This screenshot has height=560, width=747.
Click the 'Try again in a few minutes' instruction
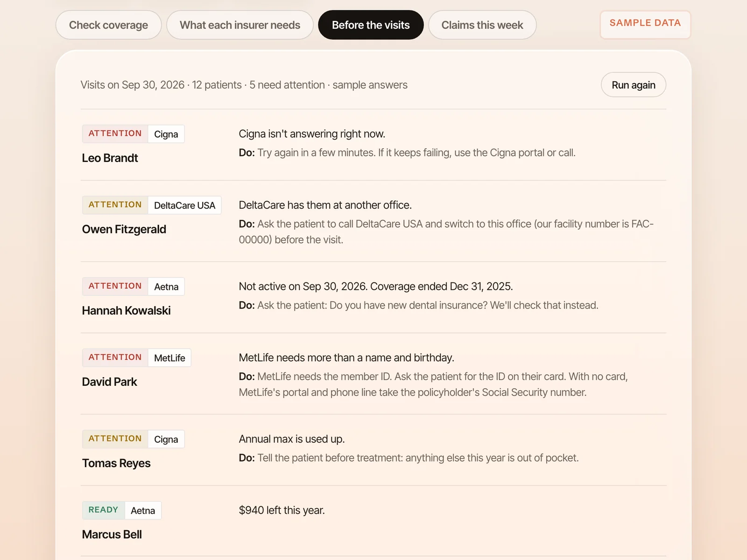(x=407, y=153)
